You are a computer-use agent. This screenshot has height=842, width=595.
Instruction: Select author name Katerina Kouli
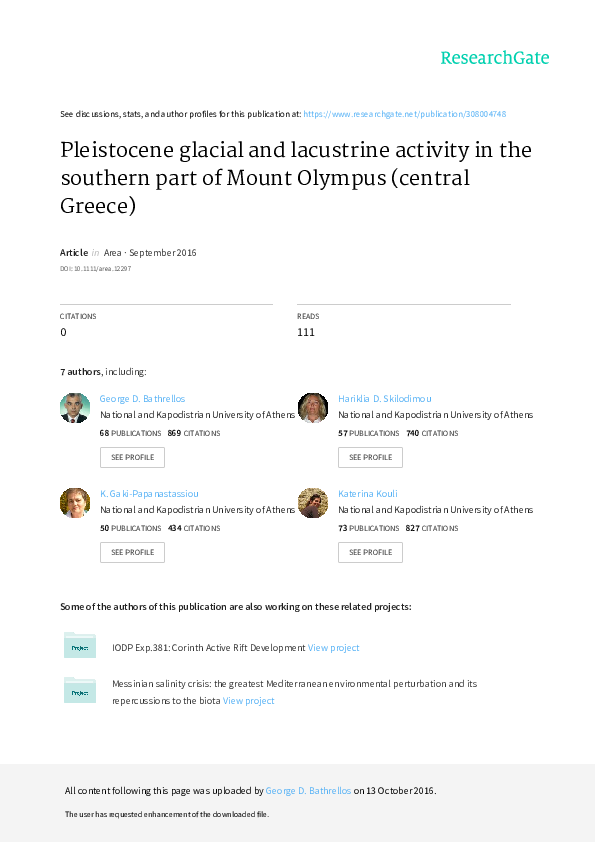tap(367, 493)
